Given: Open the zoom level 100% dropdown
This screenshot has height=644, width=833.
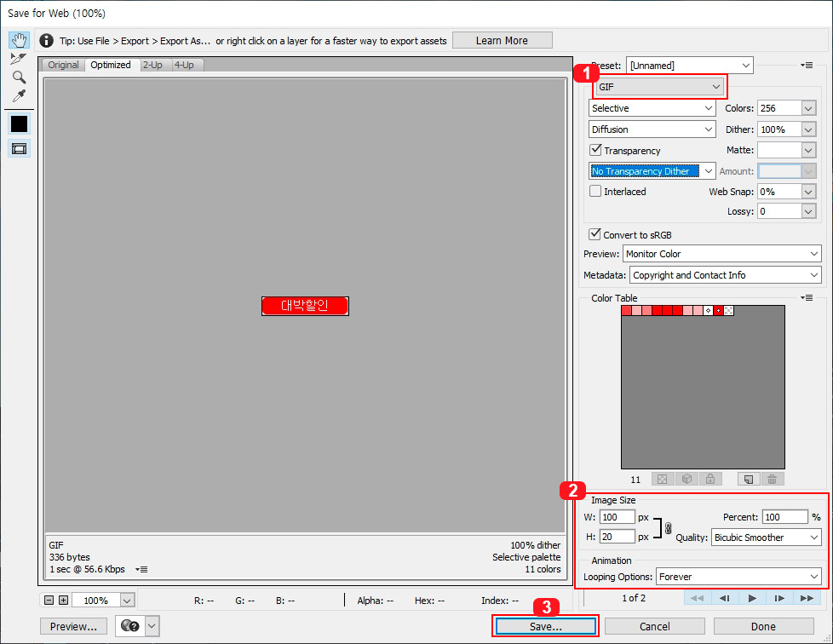Looking at the screenshot, I should click(127, 601).
